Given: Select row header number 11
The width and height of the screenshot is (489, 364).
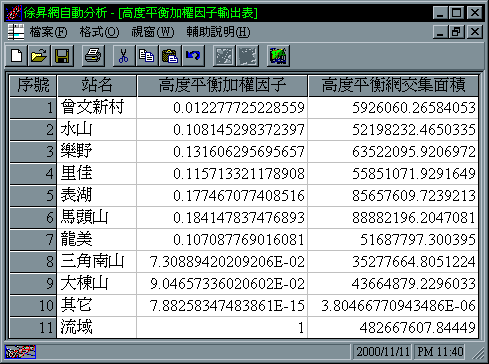Looking at the screenshot, I should [x=33, y=328].
